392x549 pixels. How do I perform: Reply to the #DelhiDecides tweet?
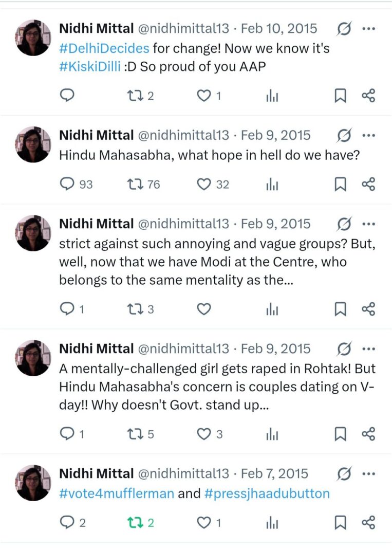pos(68,96)
